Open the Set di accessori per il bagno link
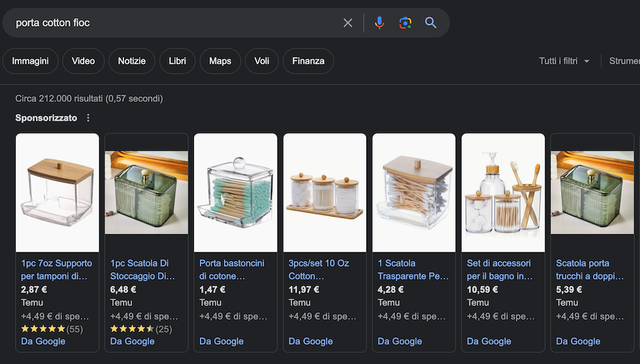Viewport: 640px width, 364px height. (501, 269)
